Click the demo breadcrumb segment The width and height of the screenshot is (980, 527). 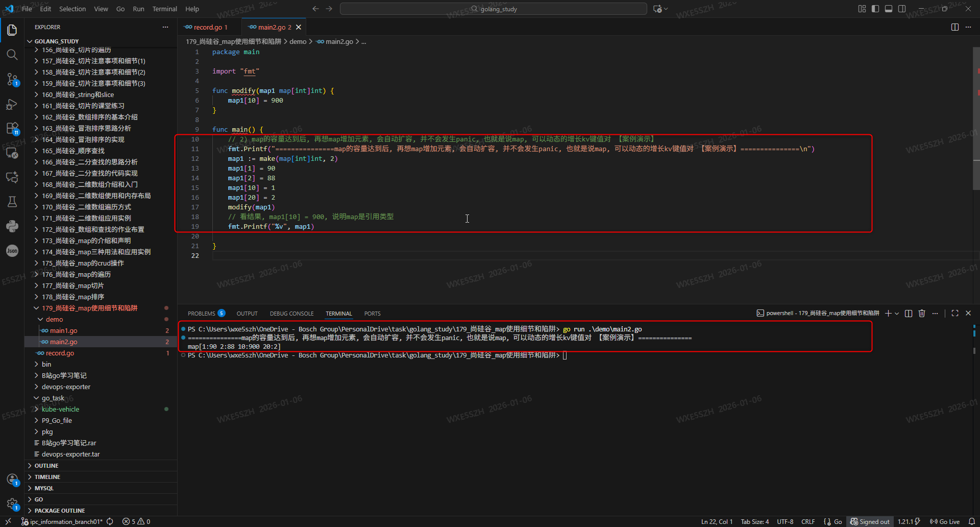point(298,42)
